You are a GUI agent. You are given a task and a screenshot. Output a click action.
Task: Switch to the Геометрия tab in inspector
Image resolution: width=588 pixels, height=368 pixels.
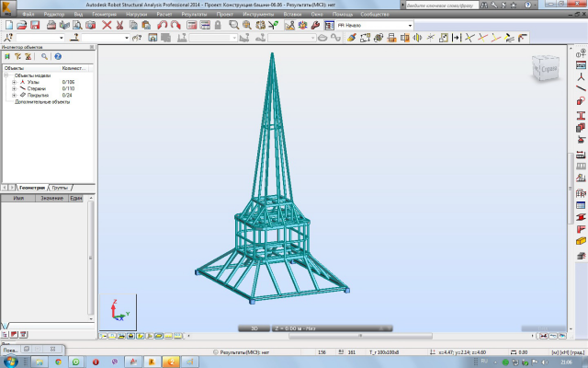pyautogui.click(x=32, y=188)
